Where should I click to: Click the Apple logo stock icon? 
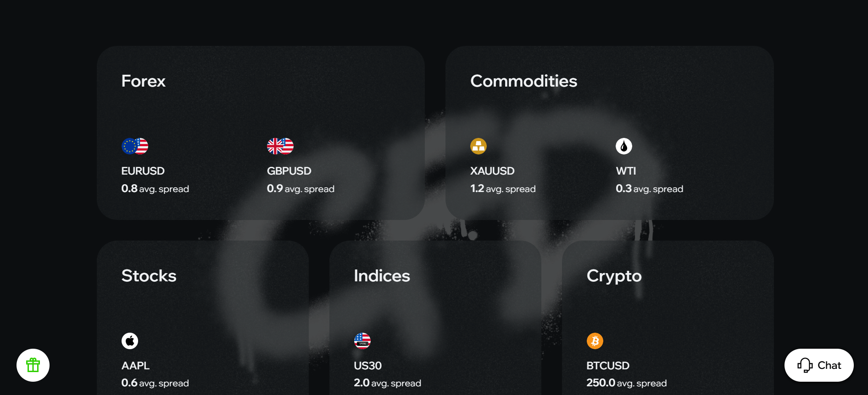click(x=130, y=341)
